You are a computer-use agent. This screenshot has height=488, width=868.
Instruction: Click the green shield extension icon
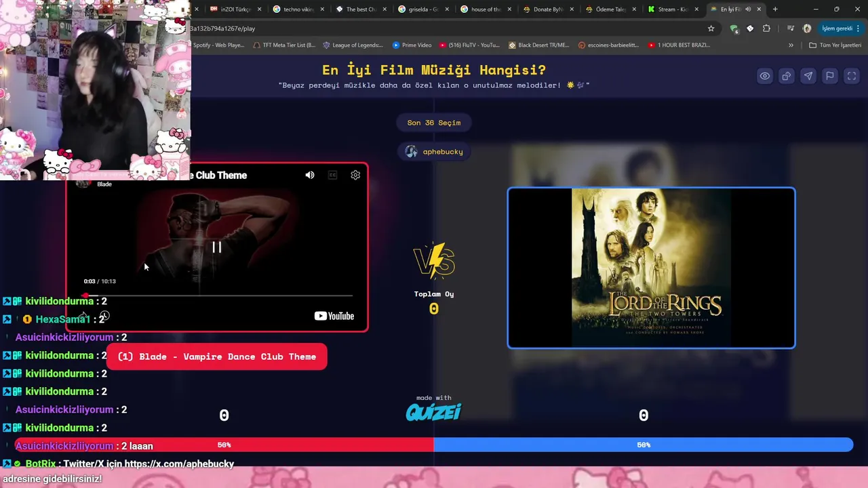pyautogui.click(x=734, y=28)
